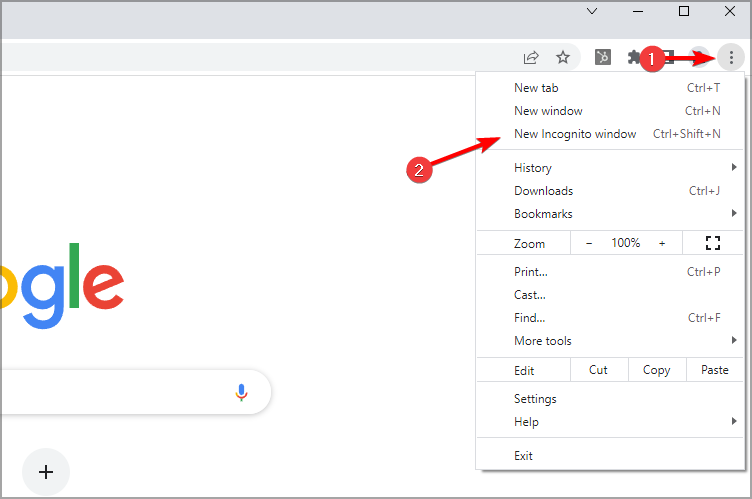The height and width of the screenshot is (499, 752).
Task: Increase zoom with the plus button
Action: tap(662, 243)
